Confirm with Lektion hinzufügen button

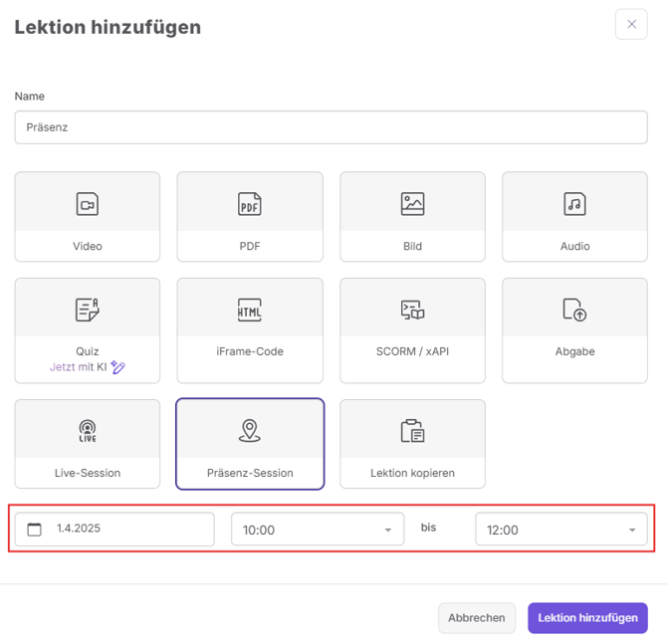coord(587,618)
